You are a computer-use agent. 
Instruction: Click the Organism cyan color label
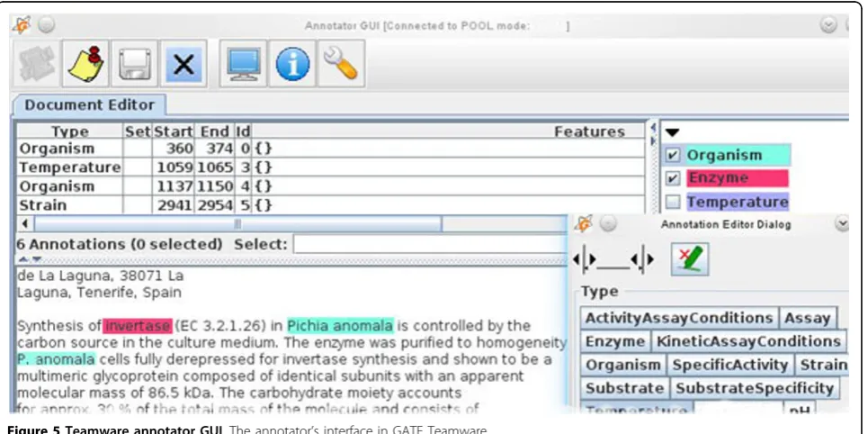(737, 156)
